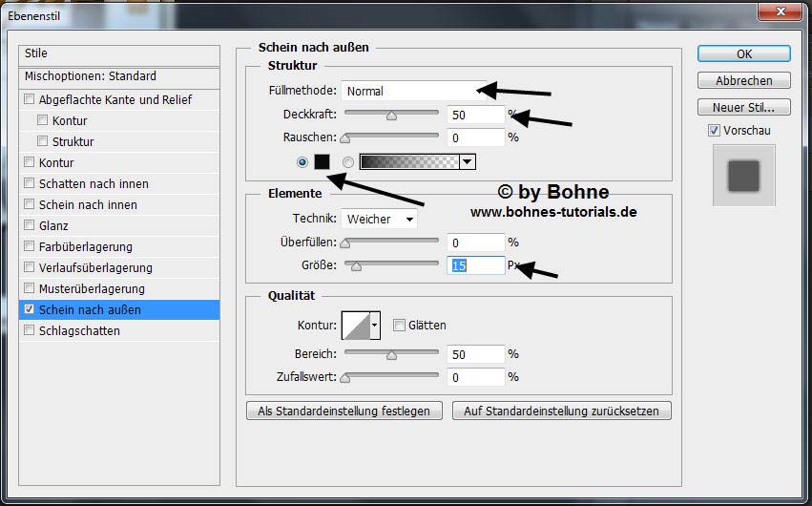Viewport: 812px width, 506px height.
Task: Click the Kontur contour curve thumbnail
Action: click(355, 326)
